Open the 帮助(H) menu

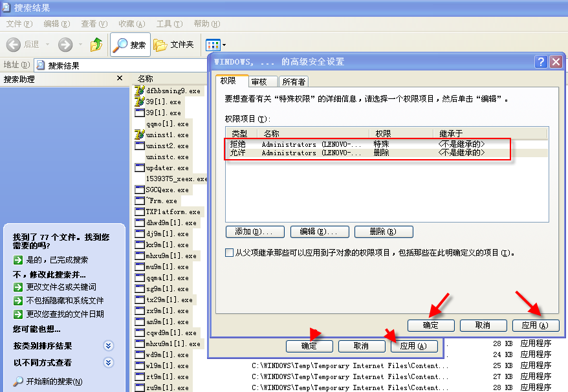click(x=207, y=24)
